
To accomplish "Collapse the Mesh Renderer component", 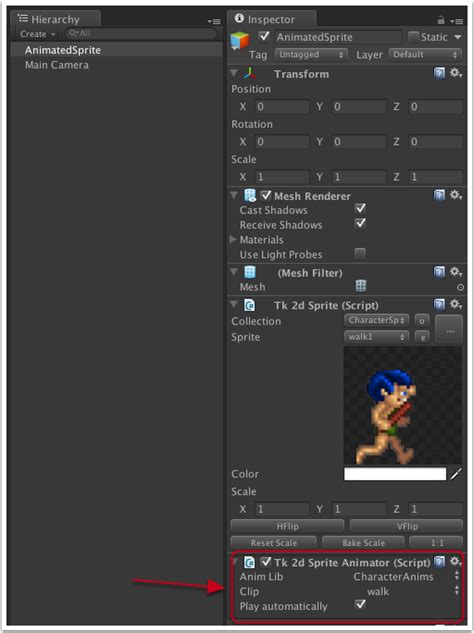I will pos(234,195).
